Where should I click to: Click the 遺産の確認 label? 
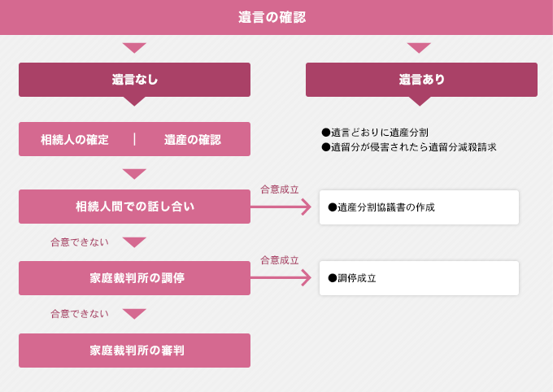193,140
